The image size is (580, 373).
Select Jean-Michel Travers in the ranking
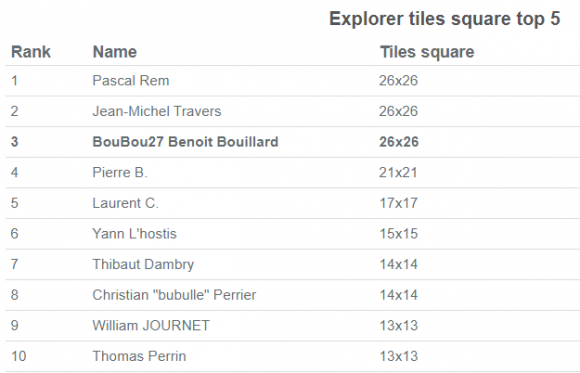click(156, 111)
